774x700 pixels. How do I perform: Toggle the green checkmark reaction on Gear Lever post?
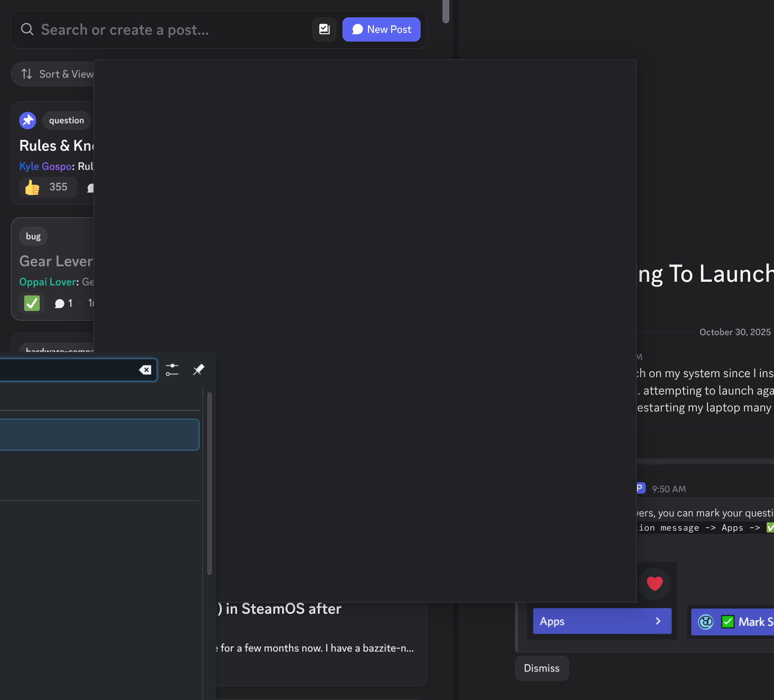point(32,303)
